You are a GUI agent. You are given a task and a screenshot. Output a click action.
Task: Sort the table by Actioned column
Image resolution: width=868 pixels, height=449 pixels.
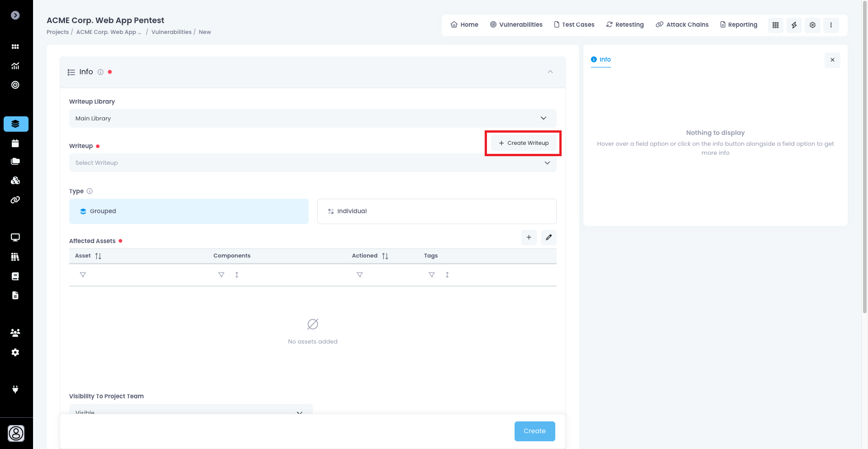[x=385, y=256]
